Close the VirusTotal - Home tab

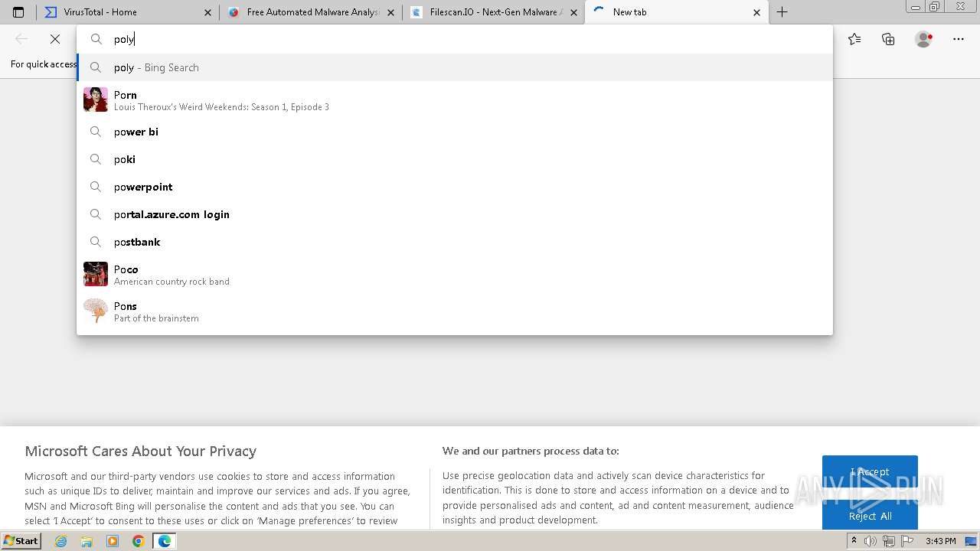pos(207,12)
